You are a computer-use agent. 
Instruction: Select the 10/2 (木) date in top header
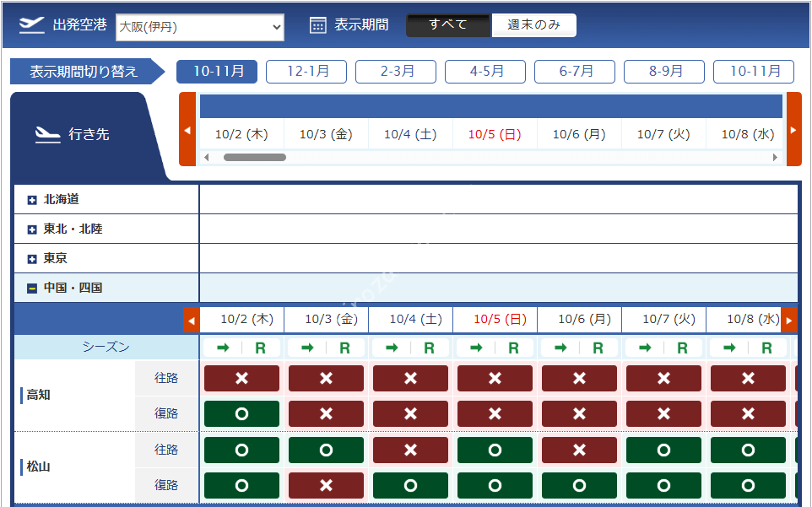tap(242, 134)
